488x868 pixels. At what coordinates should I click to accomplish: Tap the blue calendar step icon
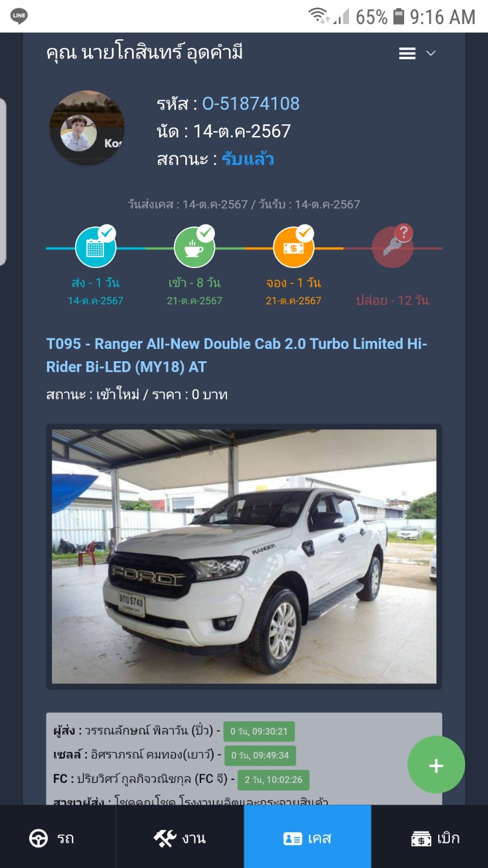point(96,247)
